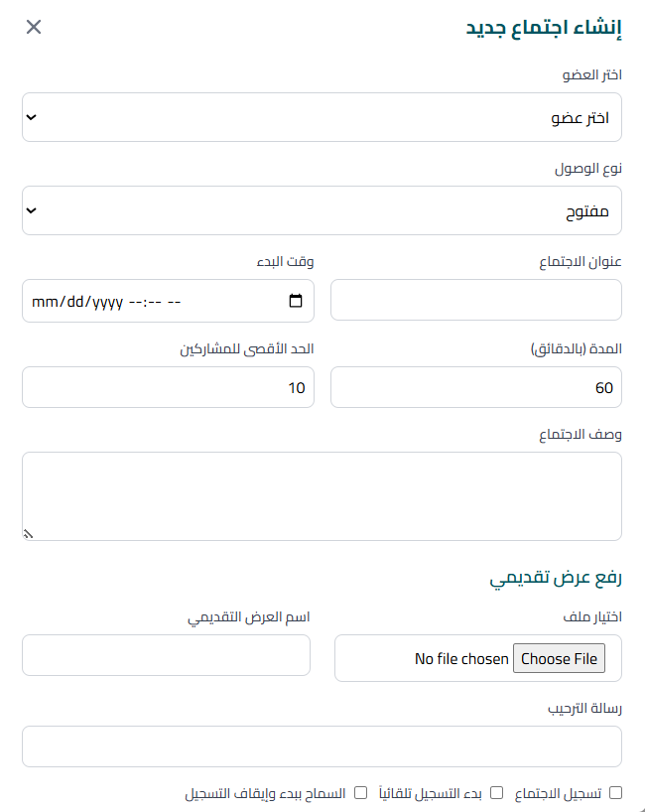Image resolution: width=645 pixels, height=812 pixels.
Task: Check بدء التسجيل تلقائياً automatic recording option
Action: click(x=495, y=791)
